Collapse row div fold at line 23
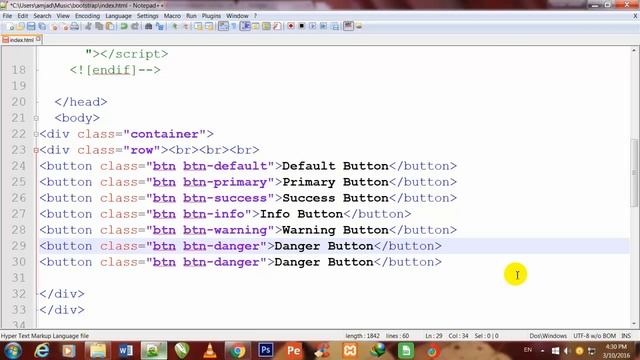 tap(36, 150)
